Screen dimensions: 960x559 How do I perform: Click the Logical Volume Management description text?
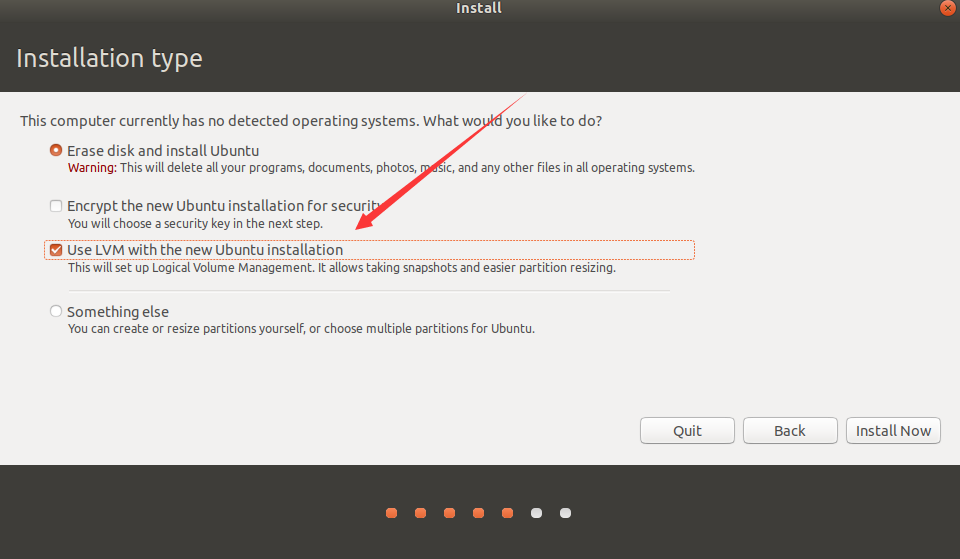point(342,268)
